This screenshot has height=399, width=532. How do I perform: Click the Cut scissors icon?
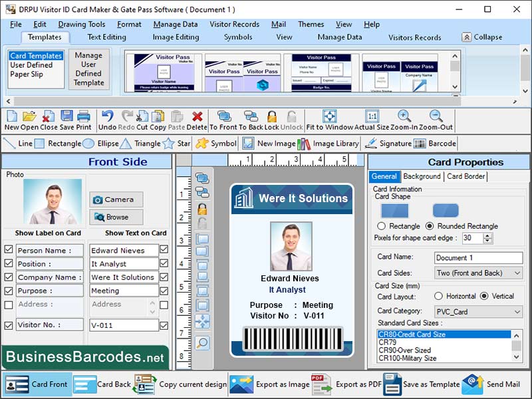(142, 116)
